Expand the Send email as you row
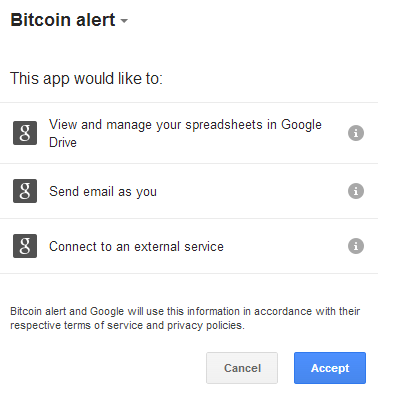The image size is (413, 393). [189, 191]
